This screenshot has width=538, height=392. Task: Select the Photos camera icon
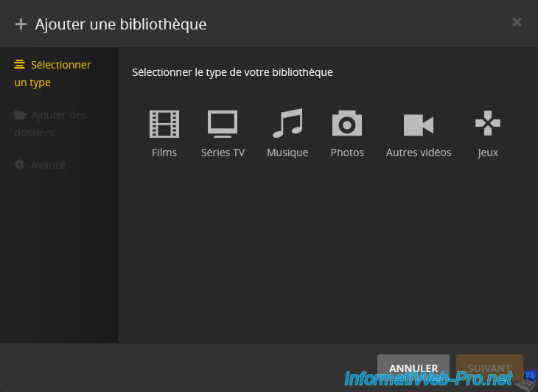[347, 124]
